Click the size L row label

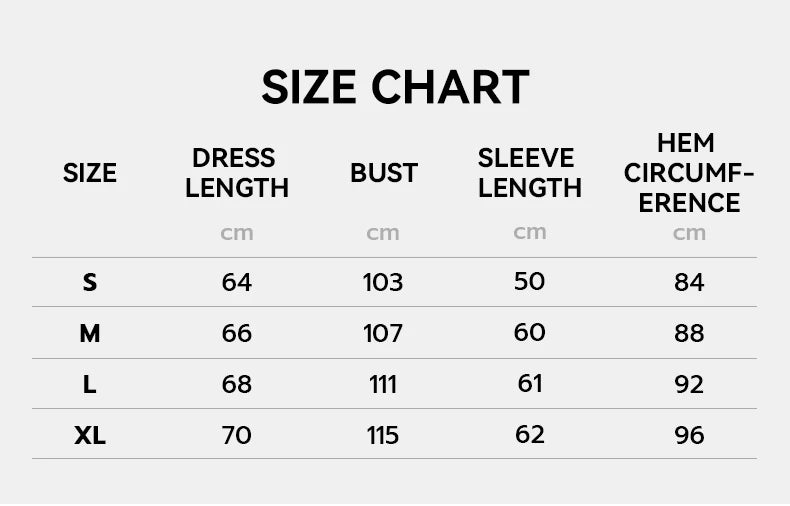pos(90,384)
